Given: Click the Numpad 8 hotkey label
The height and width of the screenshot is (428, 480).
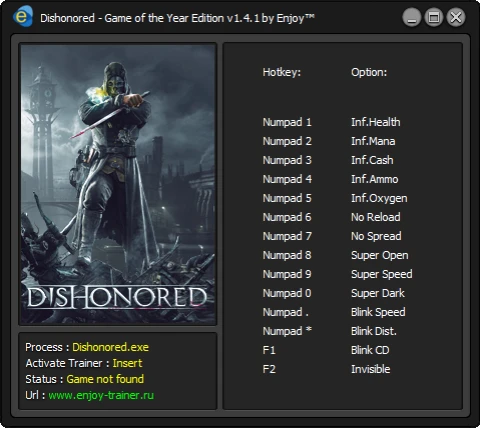Looking at the screenshot, I should click(x=287, y=255).
